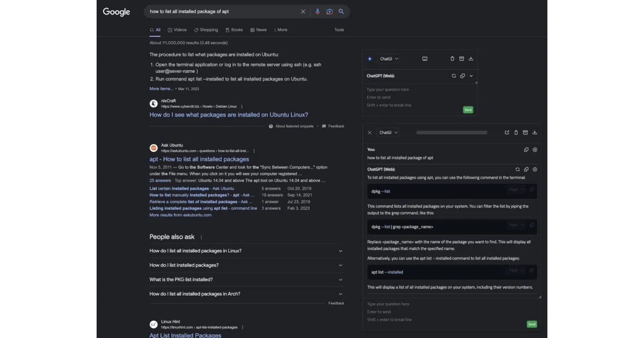Delete the conversation using its header trash icon
This screenshot has width=644, height=338.
[516, 133]
